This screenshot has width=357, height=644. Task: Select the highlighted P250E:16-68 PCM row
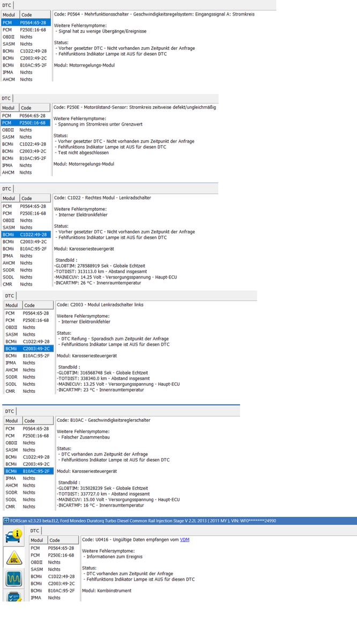pos(26,123)
